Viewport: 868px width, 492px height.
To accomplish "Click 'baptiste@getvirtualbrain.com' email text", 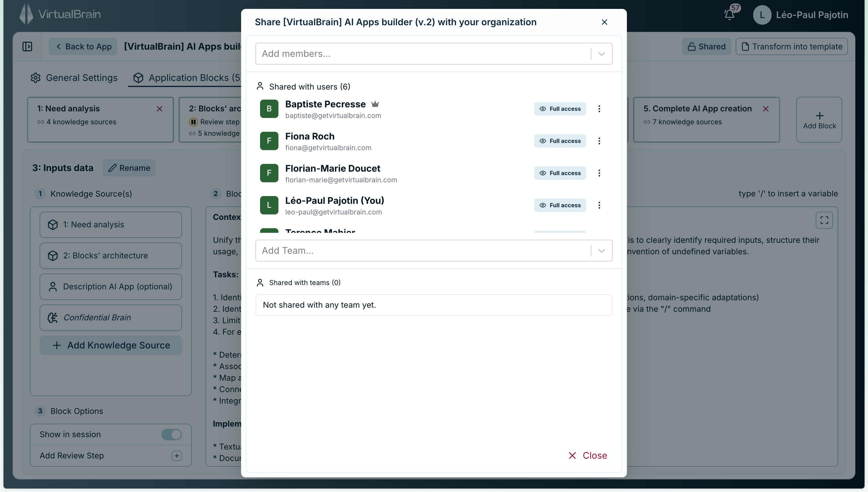I will [x=333, y=116].
